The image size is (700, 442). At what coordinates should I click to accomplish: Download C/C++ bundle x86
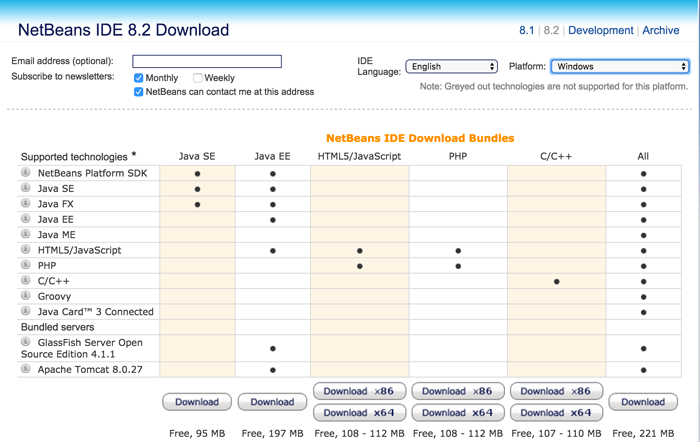(x=556, y=391)
